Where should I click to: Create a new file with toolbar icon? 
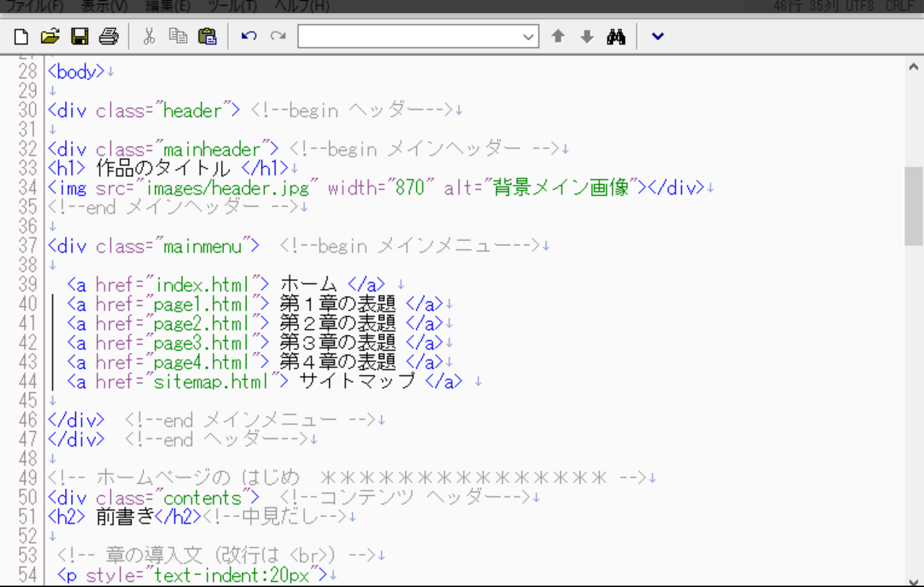coord(21,36)
